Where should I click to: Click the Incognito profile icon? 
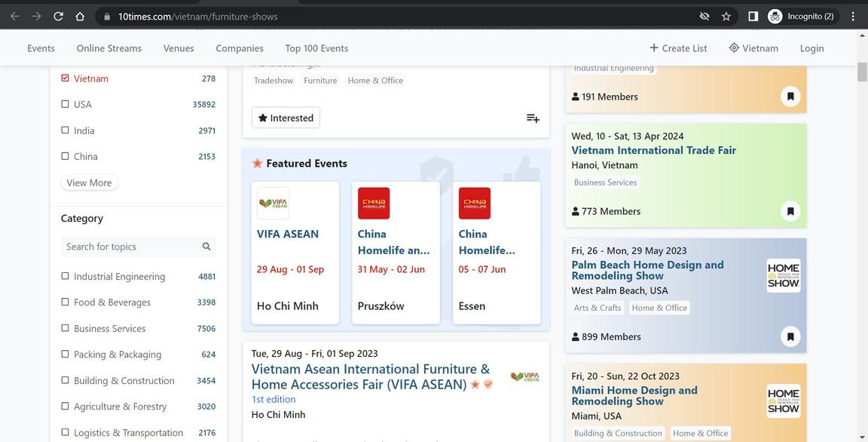[x=775, y=17]
